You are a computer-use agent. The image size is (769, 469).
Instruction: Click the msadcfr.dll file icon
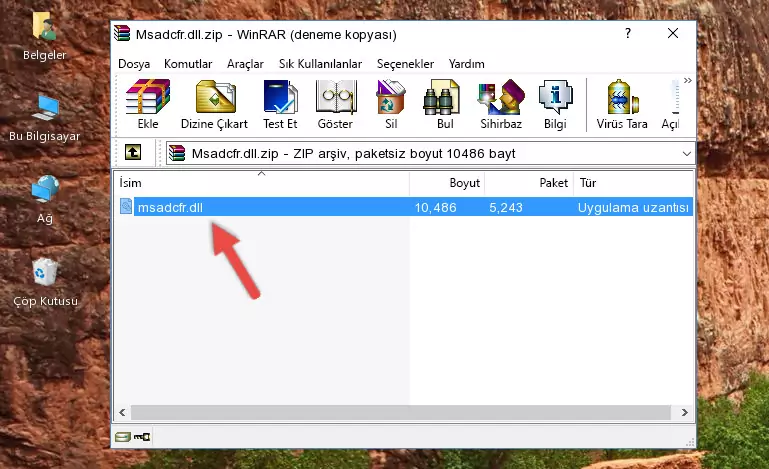point(126,207)
